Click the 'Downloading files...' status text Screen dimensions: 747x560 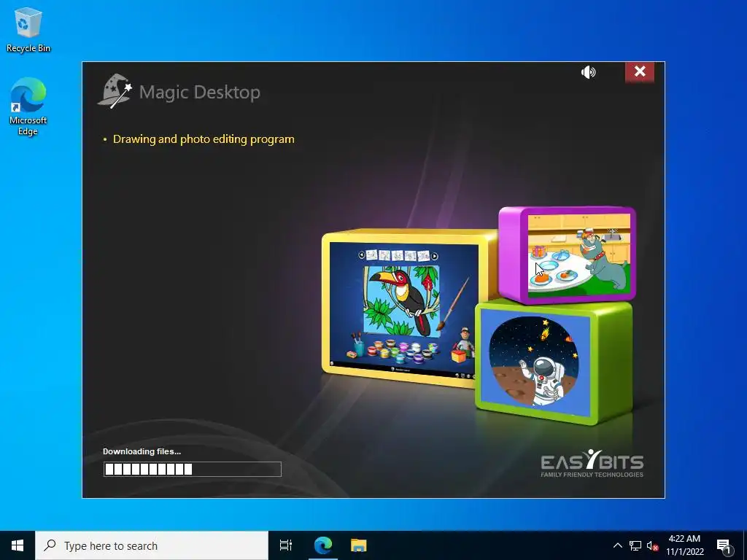[x=142, y=451]
